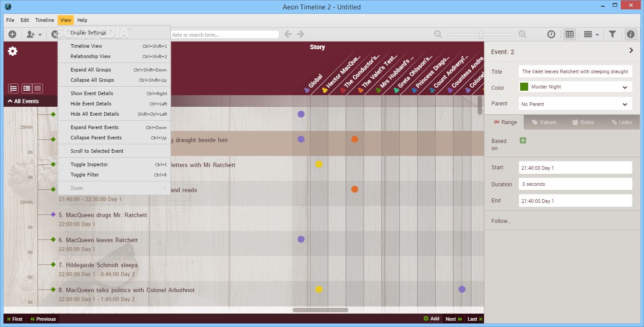Jump to the Last event

tap(475, 319)
